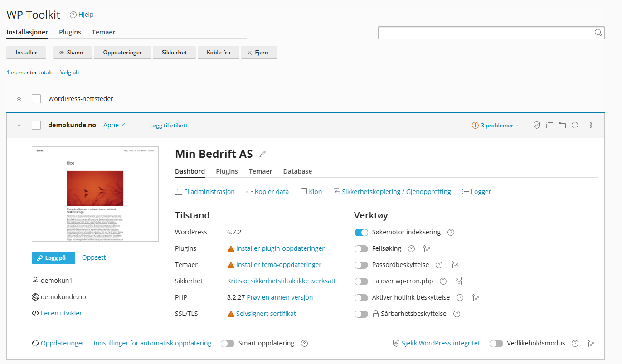
Task: Click Kopier data
Action: (267, 192)
